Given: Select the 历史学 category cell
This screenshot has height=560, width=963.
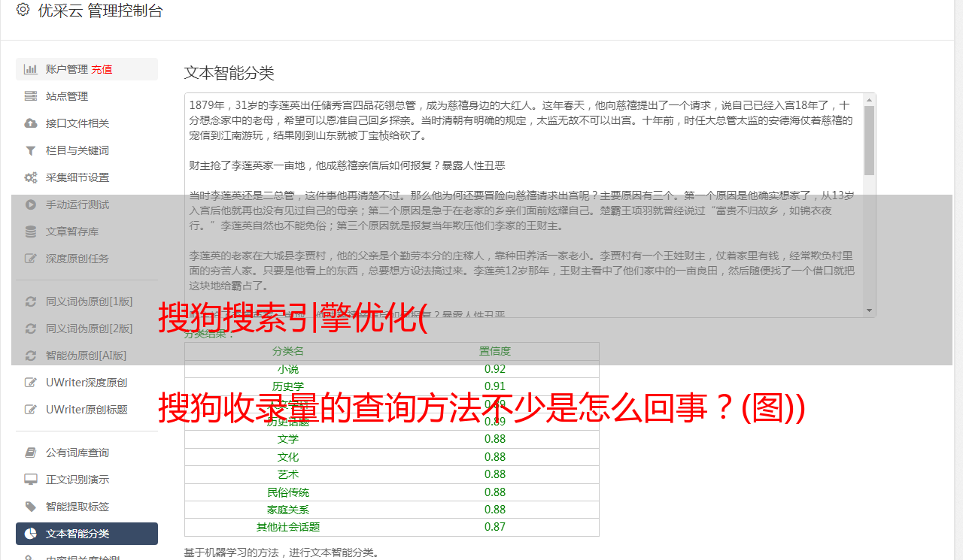Looking at the screenshot, I should tap(288, 386).
